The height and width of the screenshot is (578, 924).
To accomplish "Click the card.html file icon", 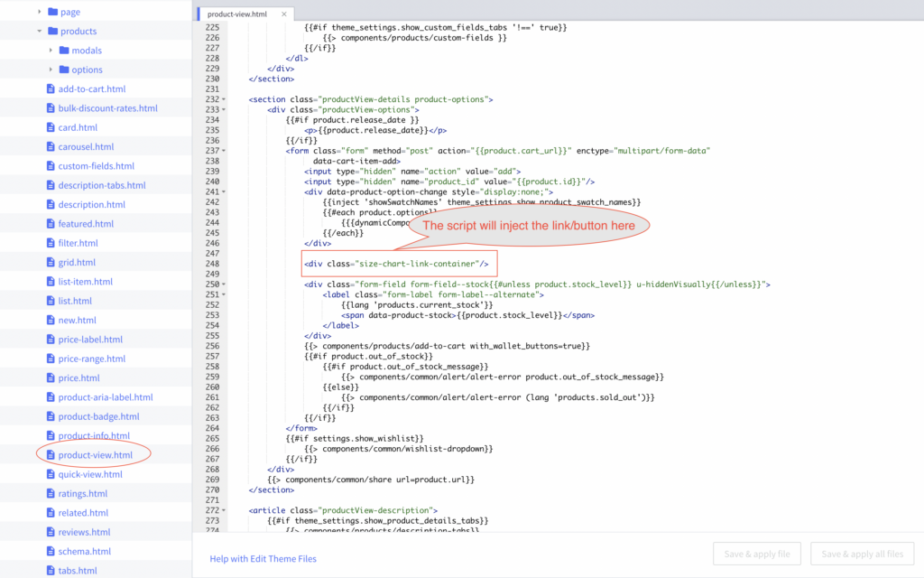I will point(51,127).
